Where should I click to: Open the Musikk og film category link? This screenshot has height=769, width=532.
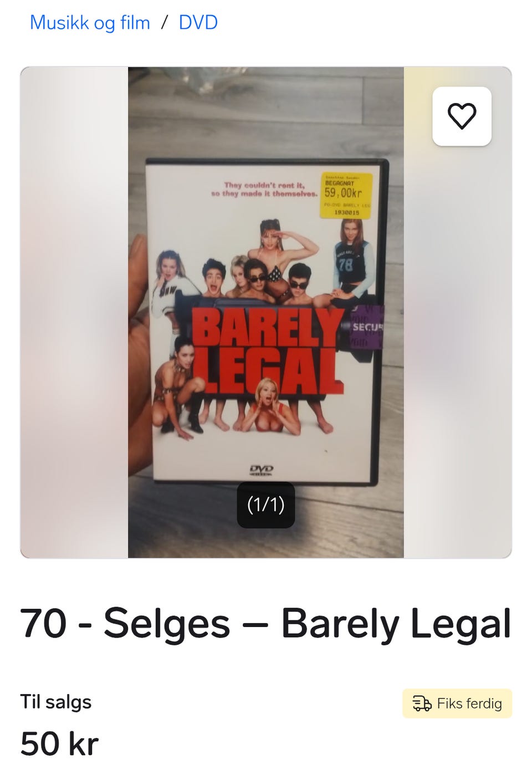pyautogui.click(x=90, y=23)
